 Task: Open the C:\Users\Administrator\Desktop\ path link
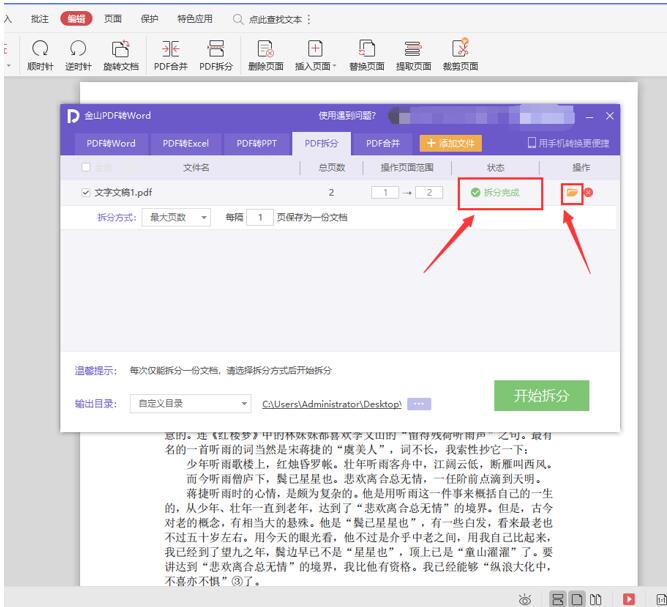(332, 404)
